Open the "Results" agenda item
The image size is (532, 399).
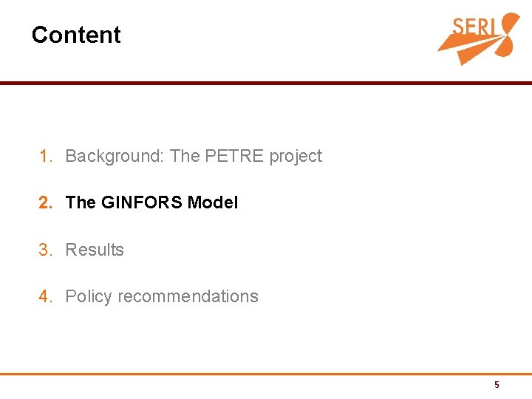[x=95, y=250]
